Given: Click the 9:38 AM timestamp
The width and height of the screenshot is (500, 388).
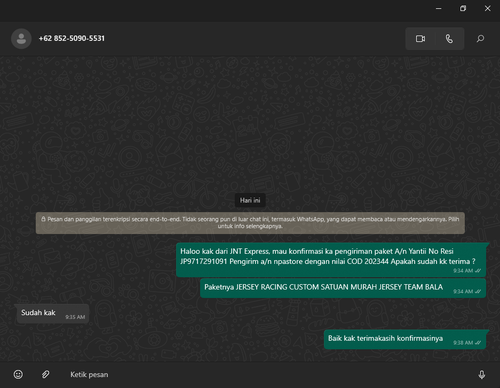Looking at the screenshot, I should tap(463, 343).
